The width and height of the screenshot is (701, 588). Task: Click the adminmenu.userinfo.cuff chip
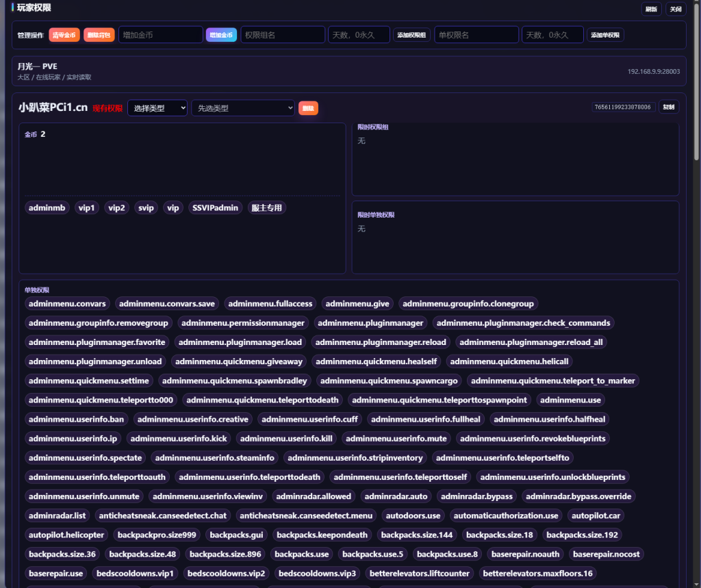tap(309, 419)
